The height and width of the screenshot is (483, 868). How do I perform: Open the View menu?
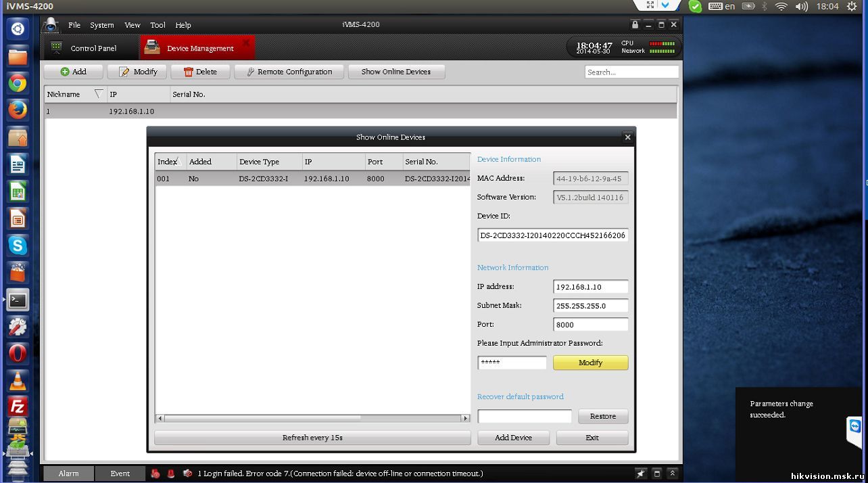coord(132,25)
